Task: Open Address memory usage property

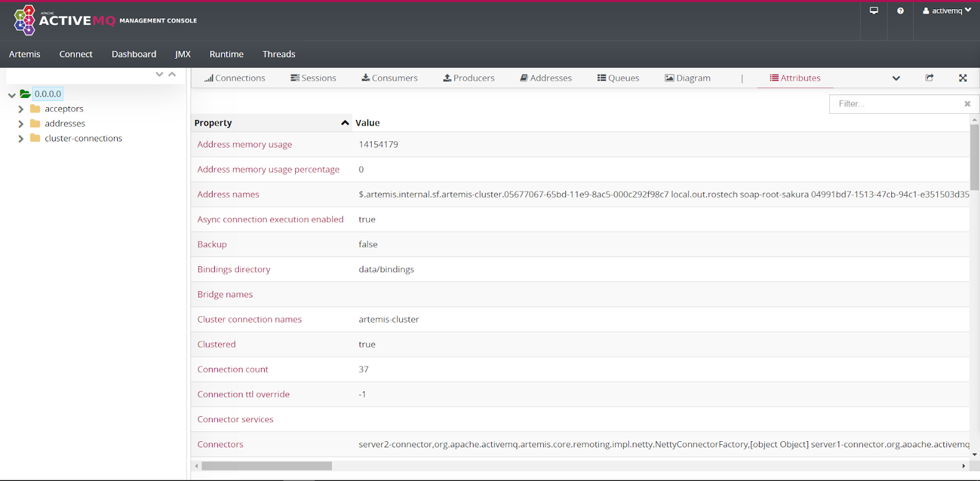Action: [244, 144]
